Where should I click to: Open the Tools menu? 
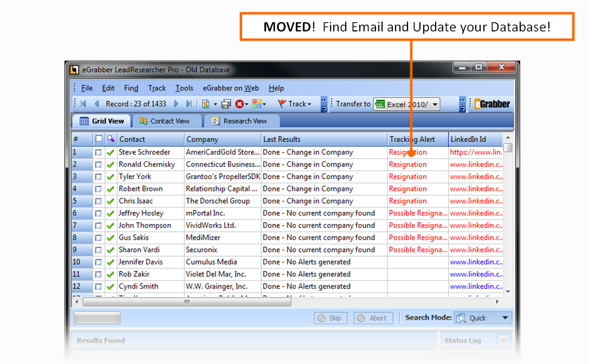click(x=184, y=88)
